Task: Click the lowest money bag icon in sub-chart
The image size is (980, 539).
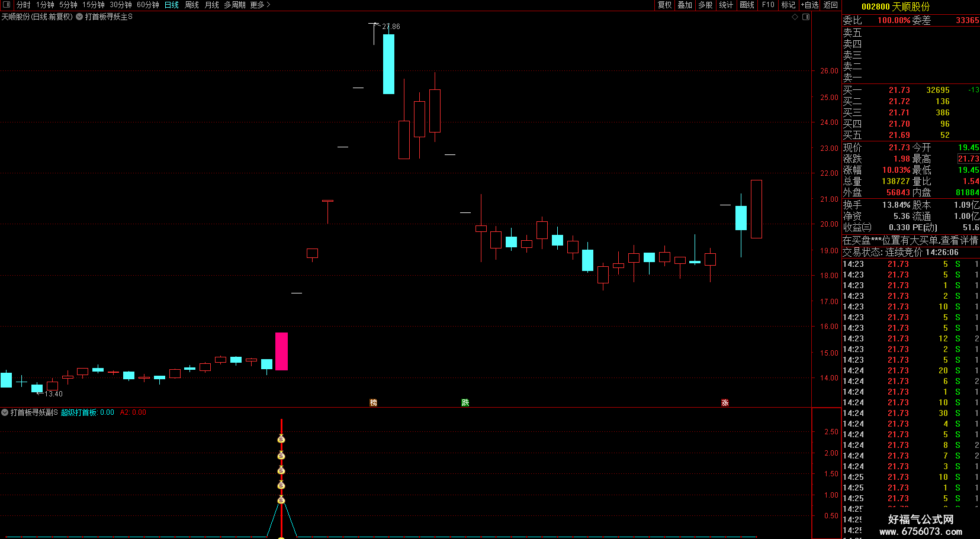Action: (x=281, y=501)
